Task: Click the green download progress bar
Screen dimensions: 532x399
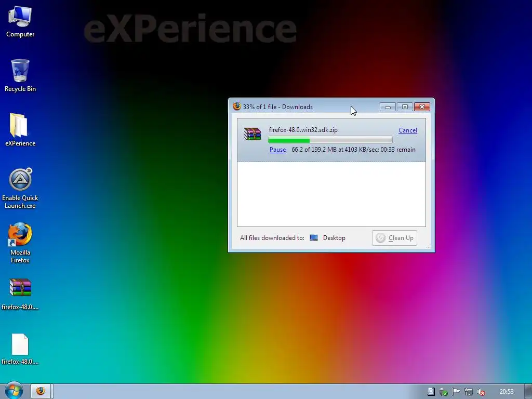Action: click(330, 140)
